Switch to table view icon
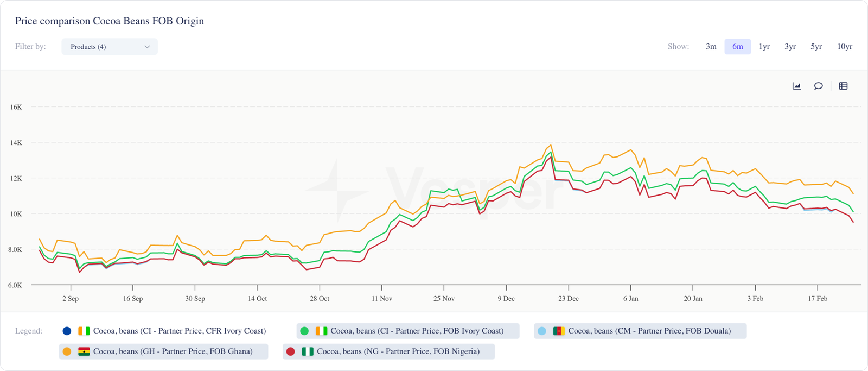The height and width of the screenshot is (371, 868). (843, 86)
